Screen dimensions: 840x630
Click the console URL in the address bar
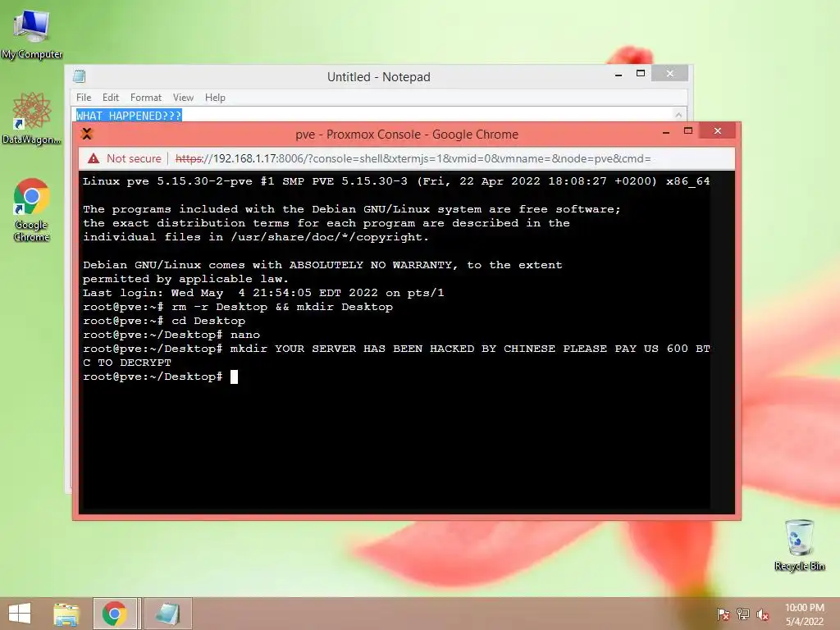413,158
